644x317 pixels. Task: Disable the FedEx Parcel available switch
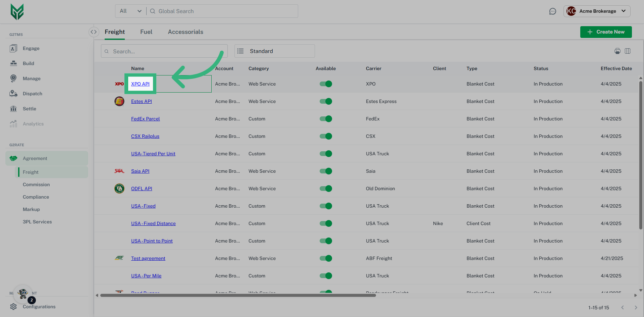[x=326, y=119]
